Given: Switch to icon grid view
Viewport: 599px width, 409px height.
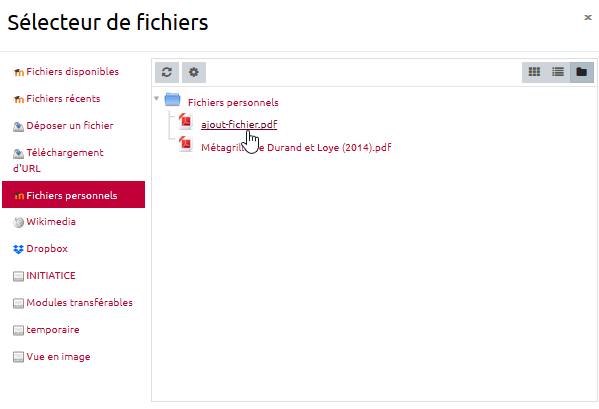Looking at the screenshot, I should click(534, 72).
